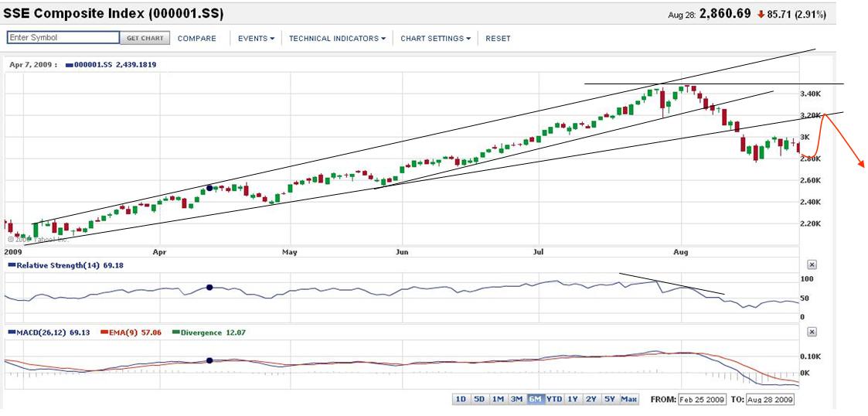Click the 2,860.69 price value
This screenshot has height=416, width=868.
[x=725, y=13]
